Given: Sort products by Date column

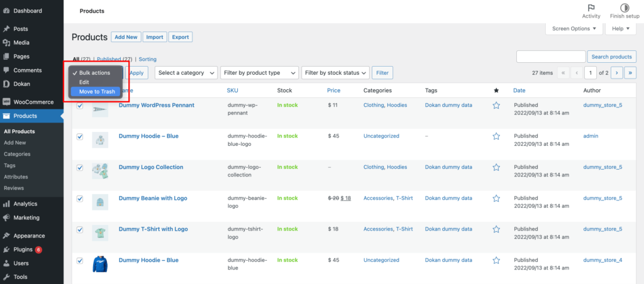Looking at the screenshot, I should pos(519,90).
